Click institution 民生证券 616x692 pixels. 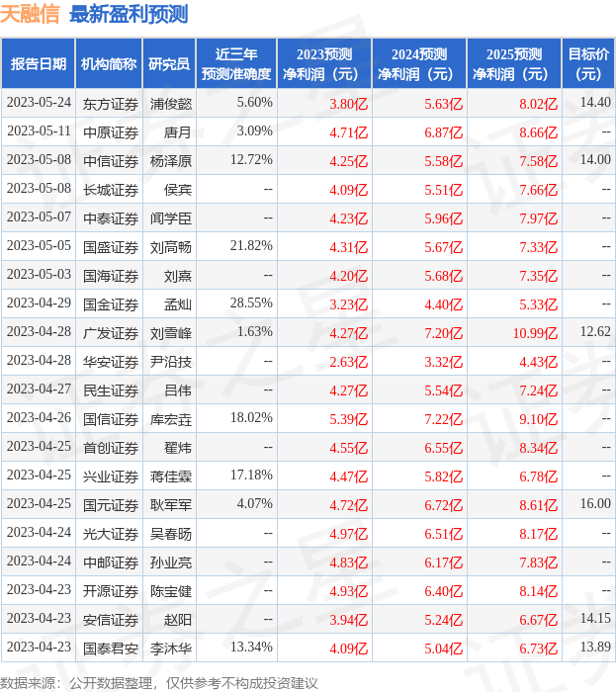[111, 391]
